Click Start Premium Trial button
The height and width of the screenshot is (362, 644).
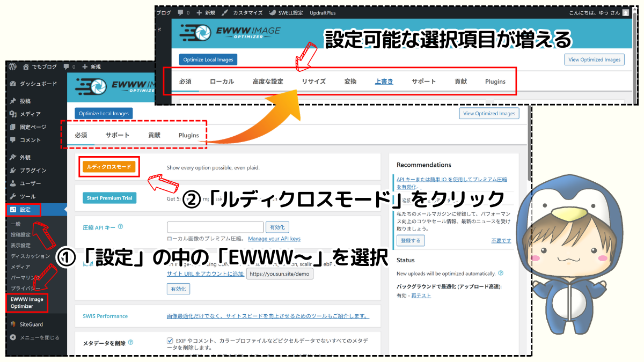tap(109, 198)
